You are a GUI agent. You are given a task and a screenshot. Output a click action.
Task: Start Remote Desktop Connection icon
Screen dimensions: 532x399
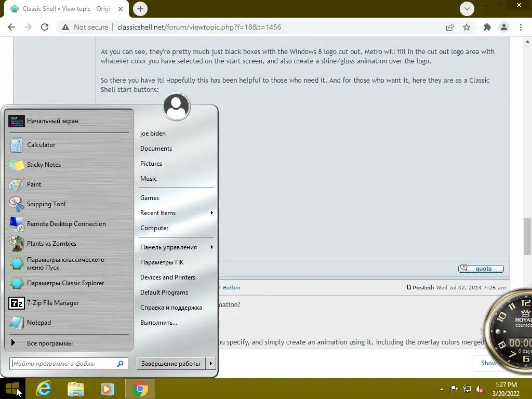pos(16,224)
